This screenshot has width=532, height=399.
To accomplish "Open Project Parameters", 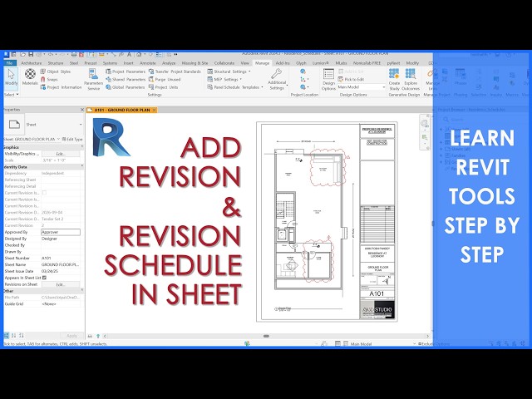I will [x=126, y=71].
